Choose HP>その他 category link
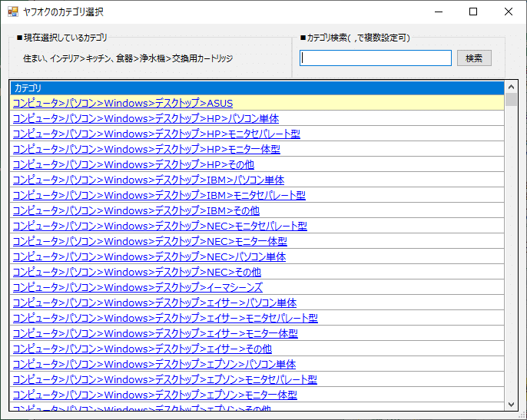The height and width of the screenshot is (420, 527). [134, 164]
